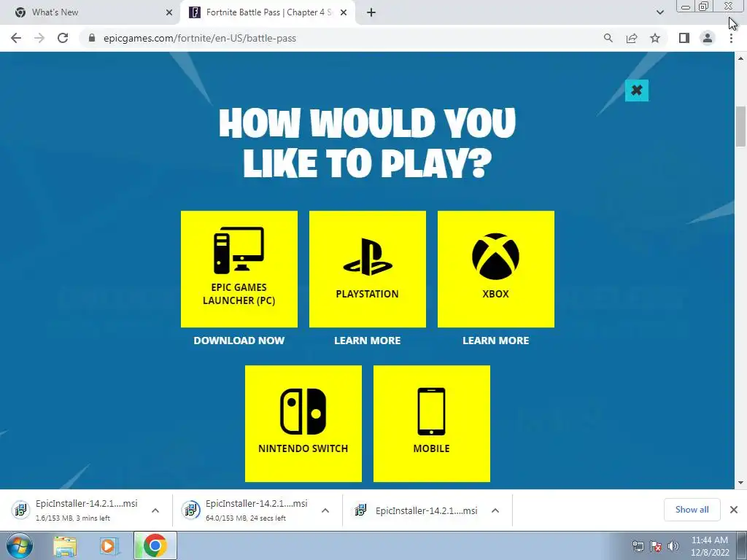Click Learn More under Xbox

[496, 341]
